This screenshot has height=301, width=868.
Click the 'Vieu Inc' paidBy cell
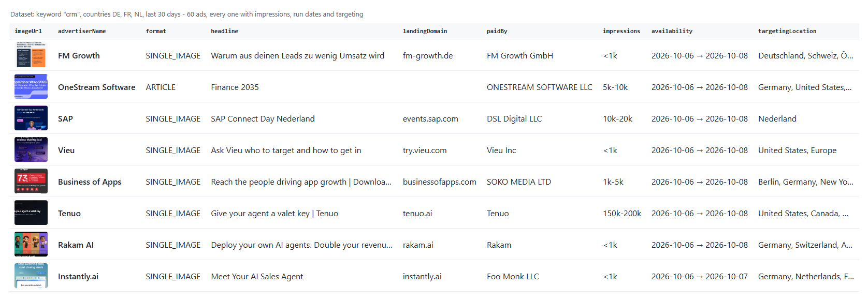pos(501,150)
